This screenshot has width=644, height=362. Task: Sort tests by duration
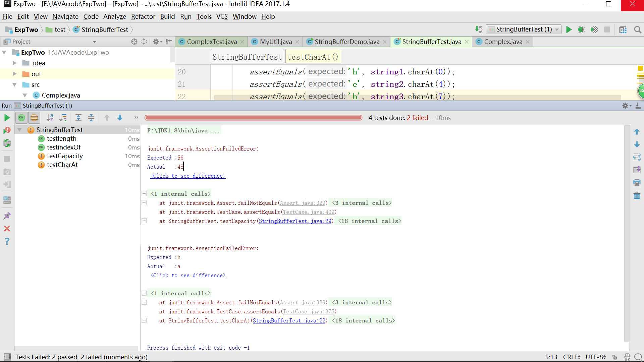click(63, 118)
